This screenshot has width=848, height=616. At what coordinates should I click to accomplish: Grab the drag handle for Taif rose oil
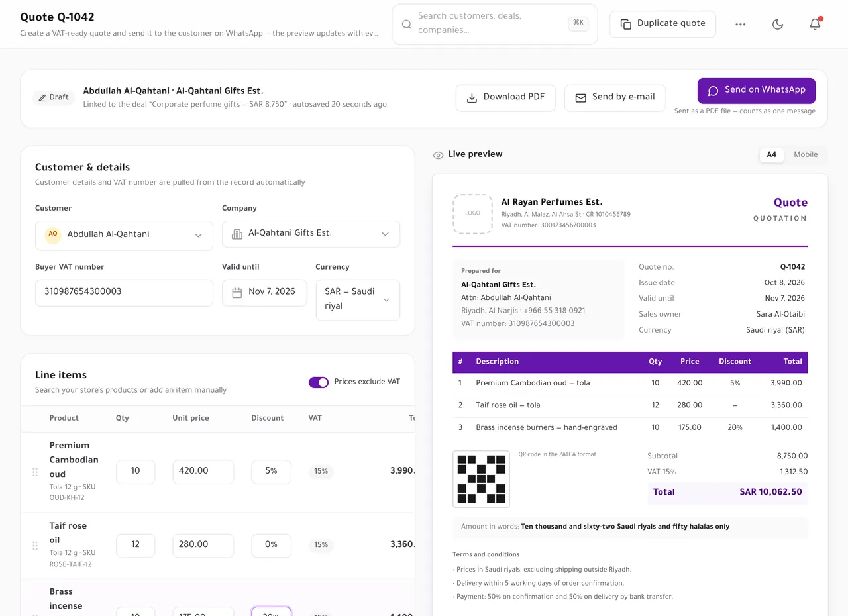coord(35,545)
